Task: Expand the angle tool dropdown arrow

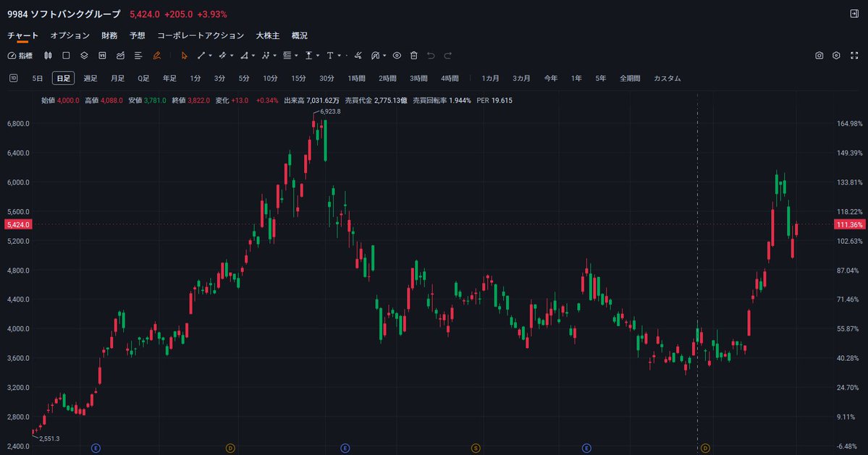Action: coord(253,55)
